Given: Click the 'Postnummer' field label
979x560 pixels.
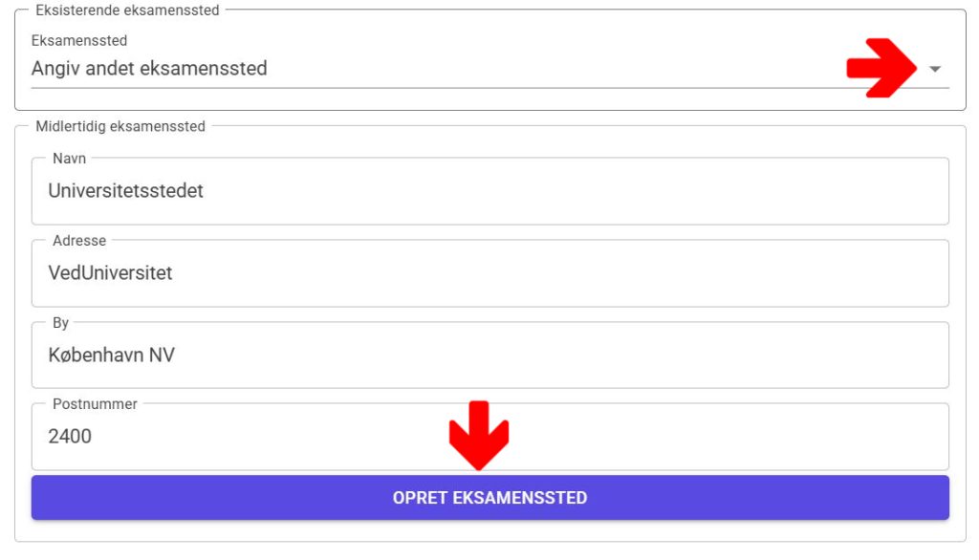Looking at the screenshot, I should tap(95, 404).
